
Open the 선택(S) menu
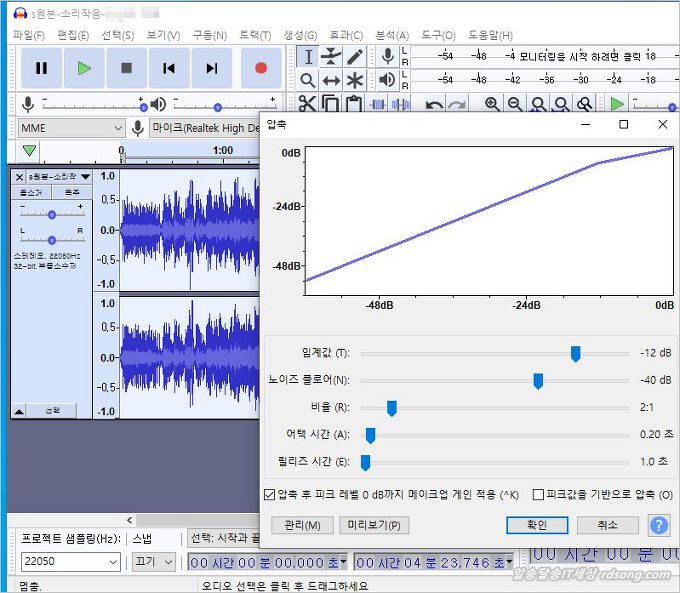point(118,35)
